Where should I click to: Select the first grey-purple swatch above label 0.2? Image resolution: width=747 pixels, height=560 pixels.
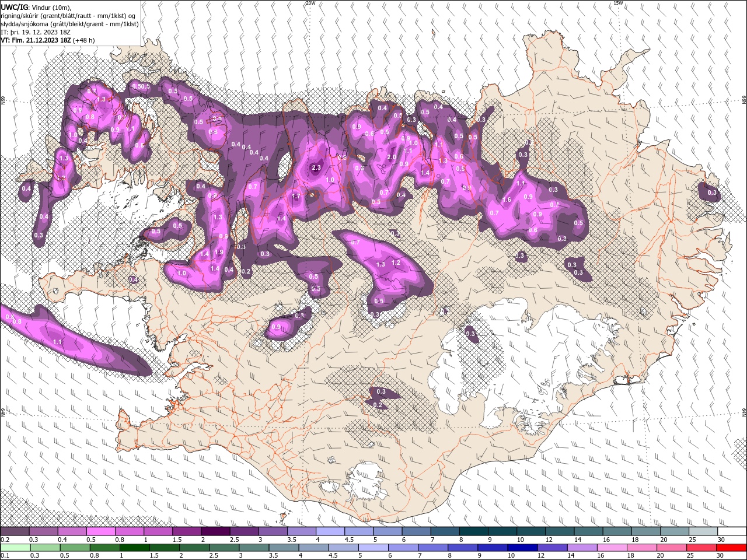click(15, 532)
